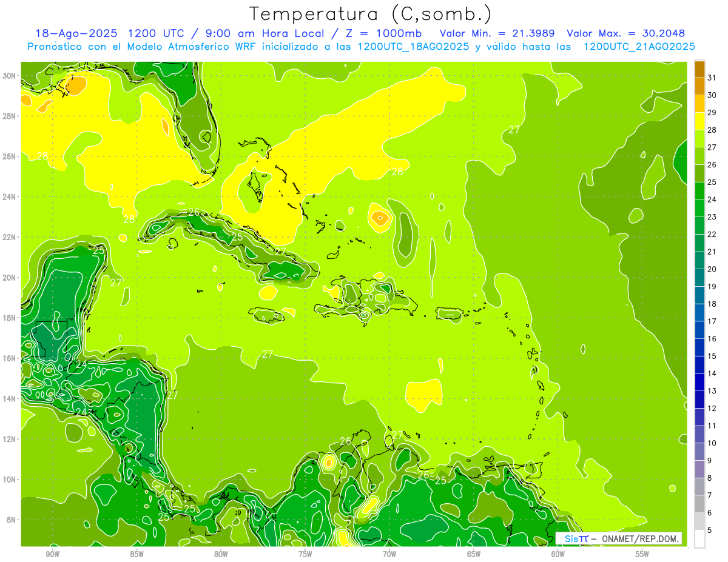Viewport: 728px width, 562px height.
Task: Click the 70W longitude axis label
Action: (x=389, y=555)
